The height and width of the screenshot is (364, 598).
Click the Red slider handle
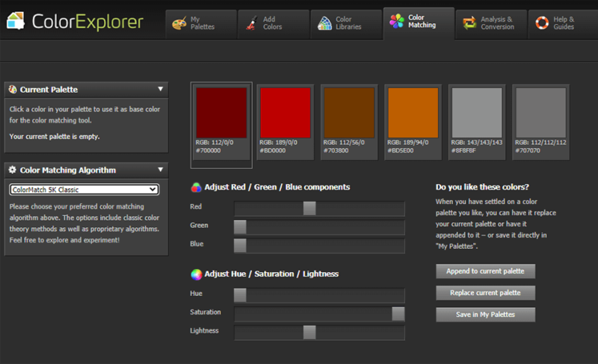[309, 208]
